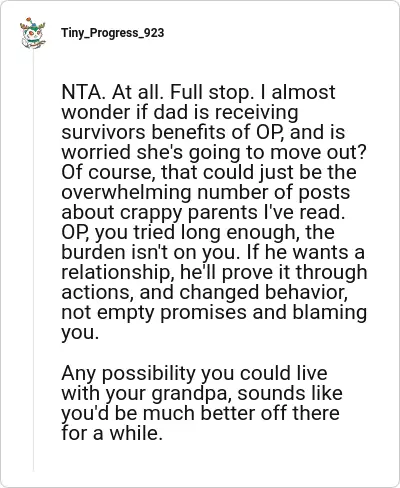Open the Tiny_Progress_923 username profile link
Screen dimensions: 400x488
pos(112,33)
